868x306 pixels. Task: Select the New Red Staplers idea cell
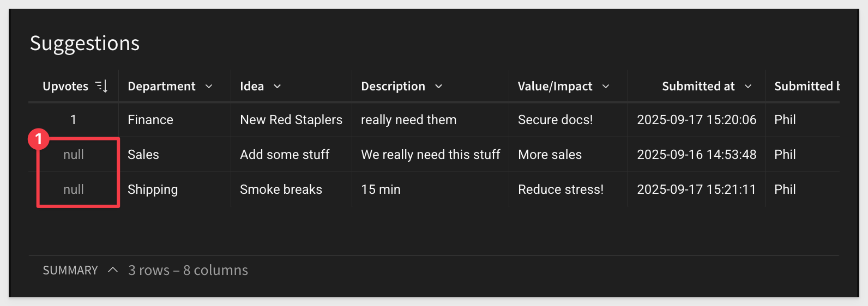click(291, 120)
